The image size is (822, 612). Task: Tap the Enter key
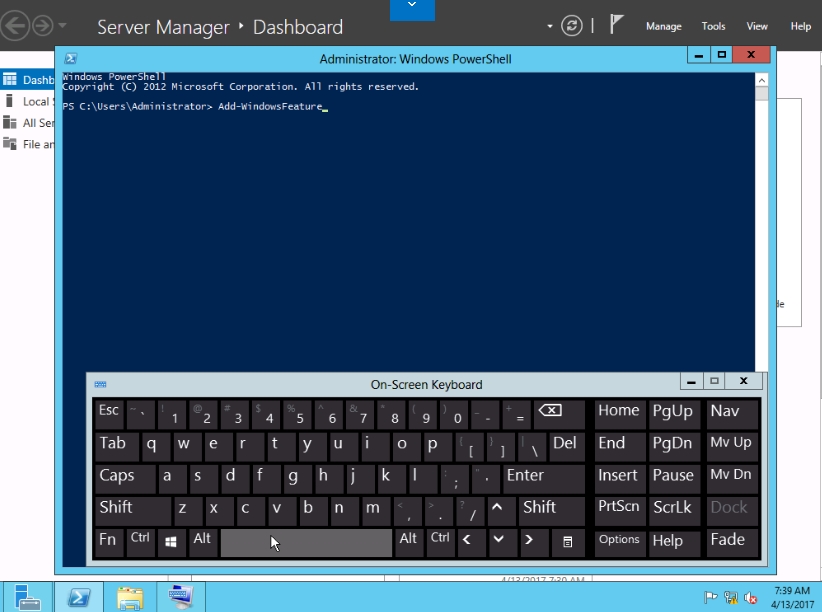click(543, 478)
